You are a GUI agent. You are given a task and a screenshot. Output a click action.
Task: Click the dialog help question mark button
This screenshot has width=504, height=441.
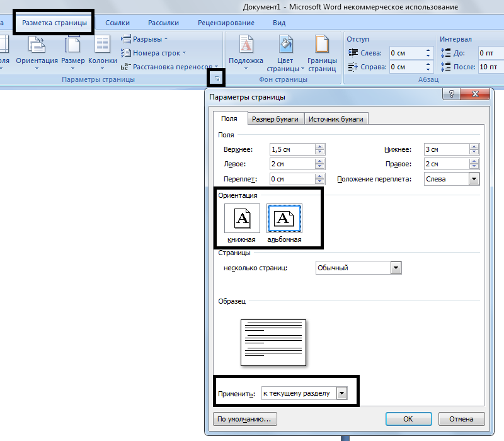click(x=452, y=94)
